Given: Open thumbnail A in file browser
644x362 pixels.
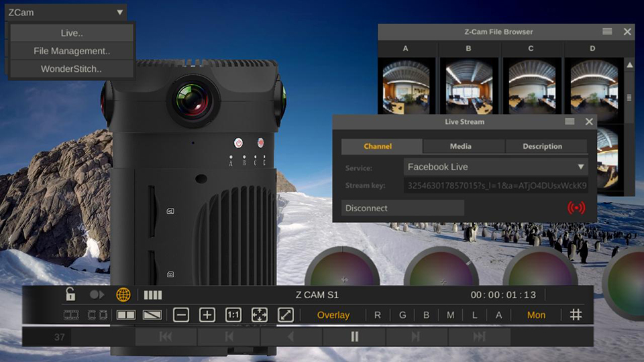Looking at the screenshot, I should (x=406, y=86).
